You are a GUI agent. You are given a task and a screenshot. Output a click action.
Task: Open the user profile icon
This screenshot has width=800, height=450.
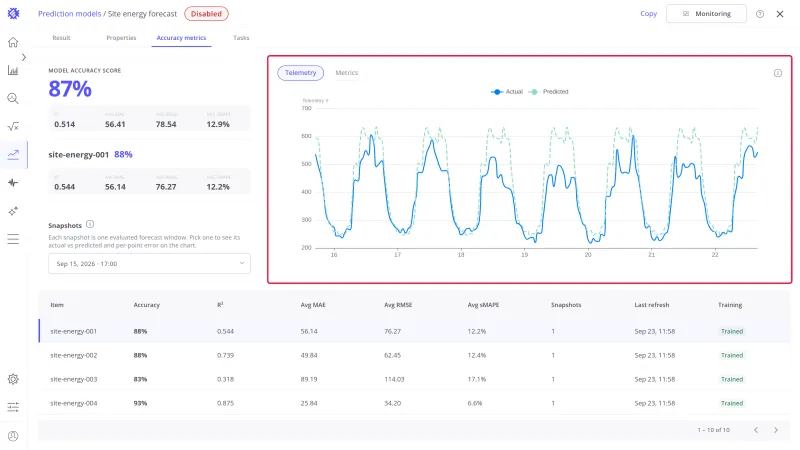[x=13, y=436]
